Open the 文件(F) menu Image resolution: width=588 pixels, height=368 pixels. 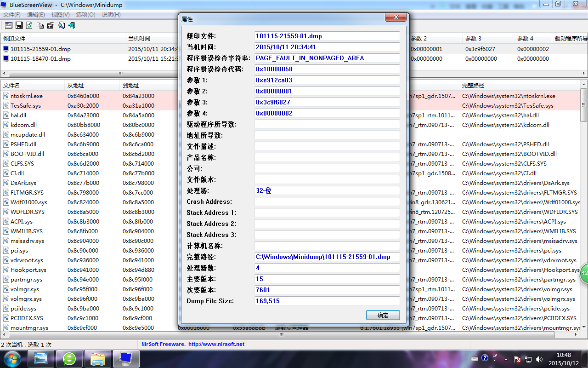point(12,15)
